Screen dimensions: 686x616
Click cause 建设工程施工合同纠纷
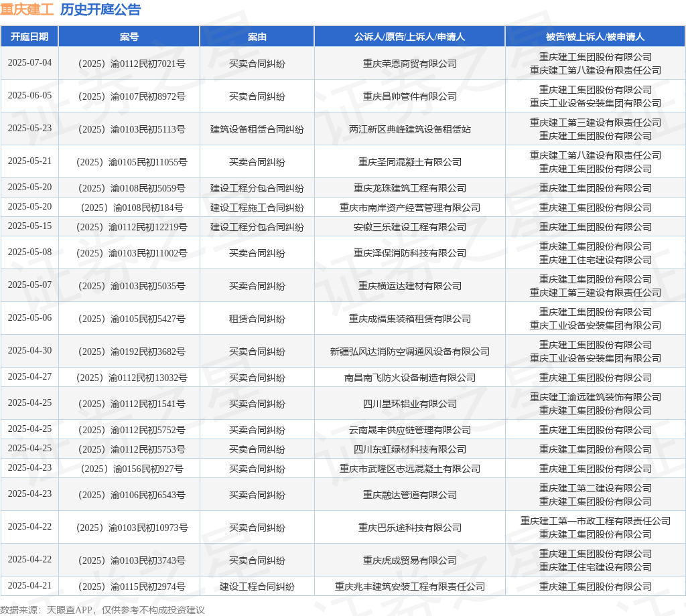[257, 208]
